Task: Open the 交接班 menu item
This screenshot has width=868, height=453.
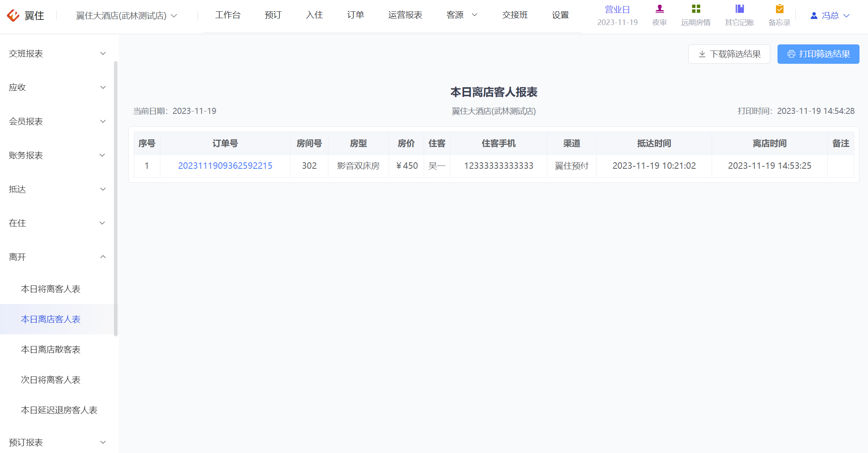Action: pos(515,15)
